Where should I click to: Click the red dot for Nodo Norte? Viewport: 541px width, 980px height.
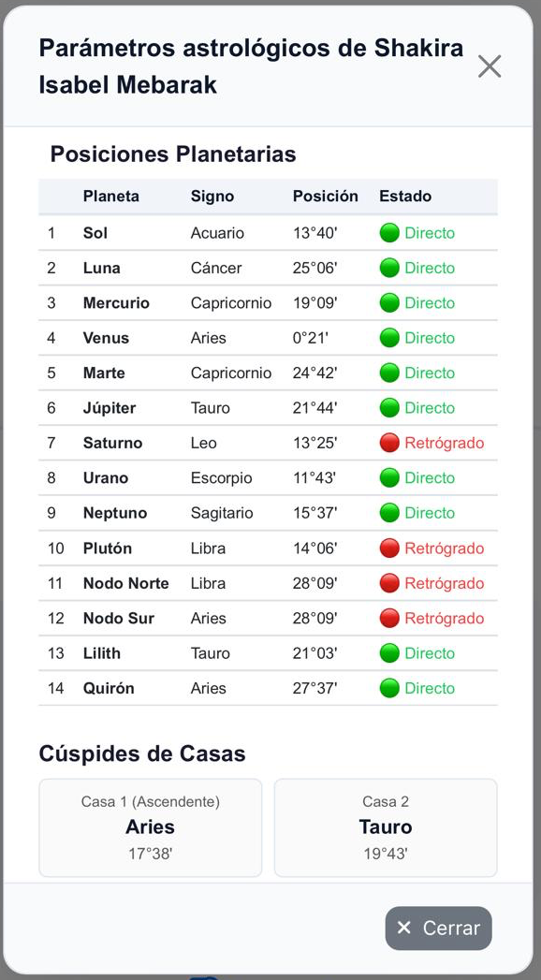tap(389, 583)
